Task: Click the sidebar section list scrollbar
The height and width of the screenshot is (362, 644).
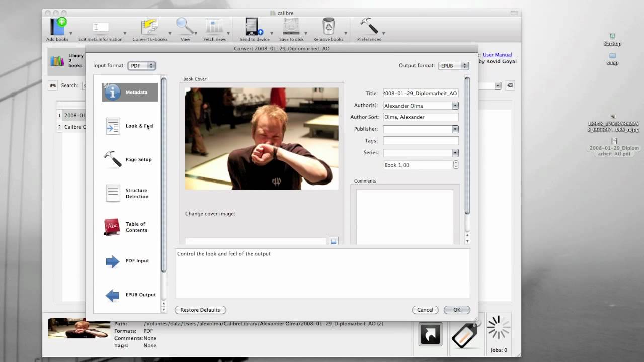Action: pos(163,175)
